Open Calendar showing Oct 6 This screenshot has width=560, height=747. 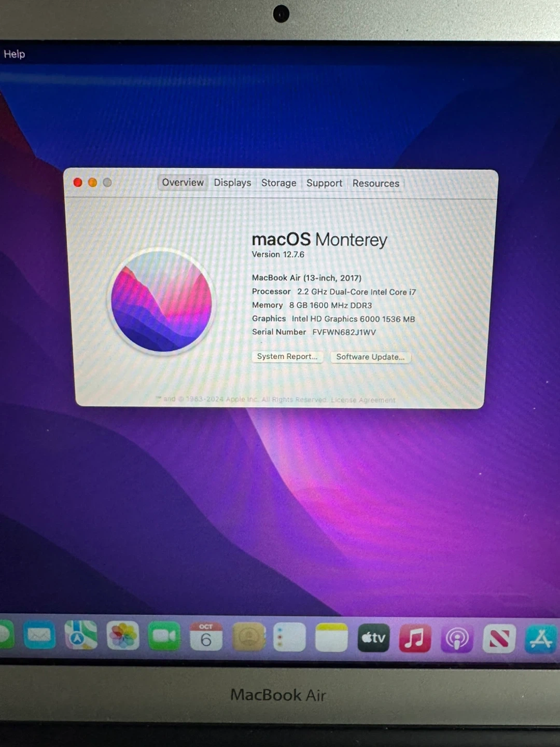[206, 637]
